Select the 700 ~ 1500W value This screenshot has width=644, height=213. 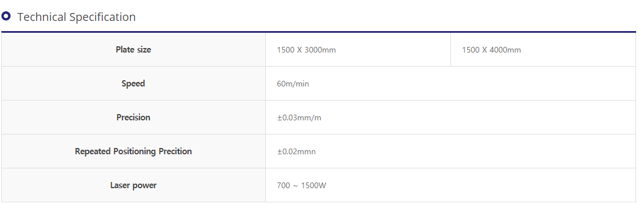(x=302, y=185)
